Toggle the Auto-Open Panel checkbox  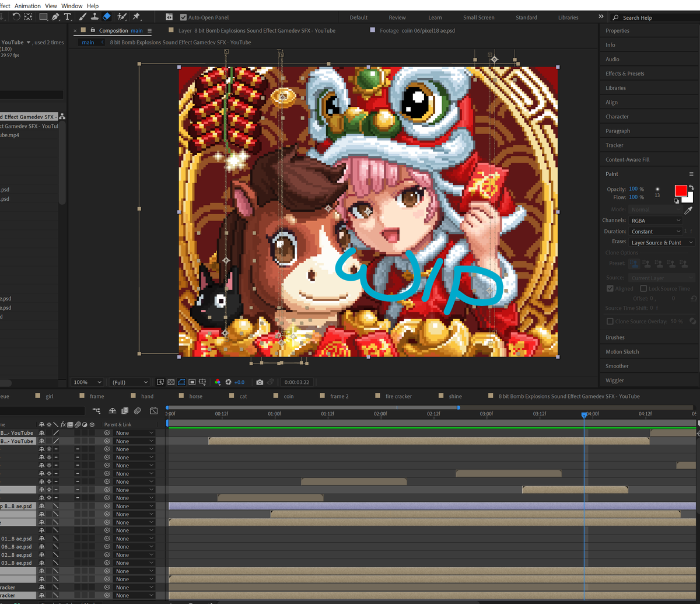184,18
